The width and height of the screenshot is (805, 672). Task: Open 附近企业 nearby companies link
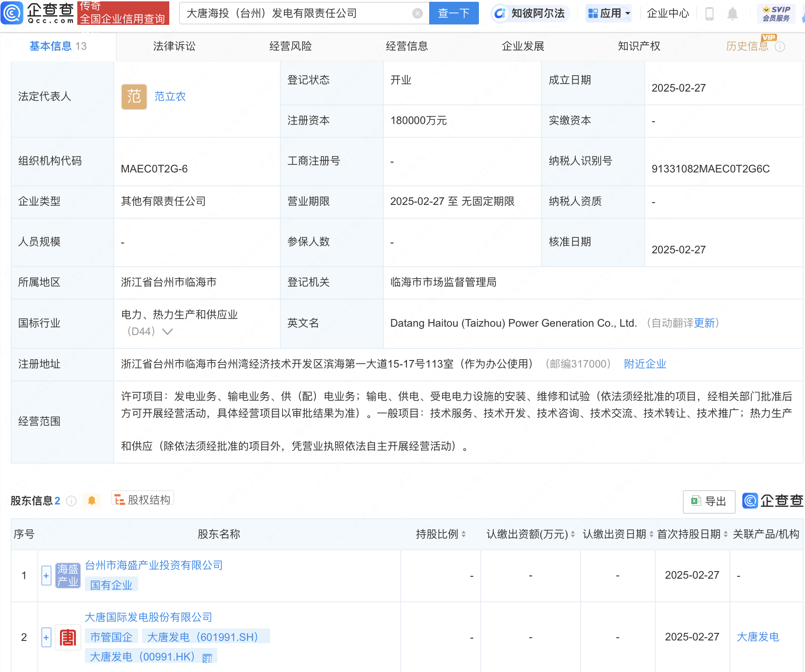point(645,364)
